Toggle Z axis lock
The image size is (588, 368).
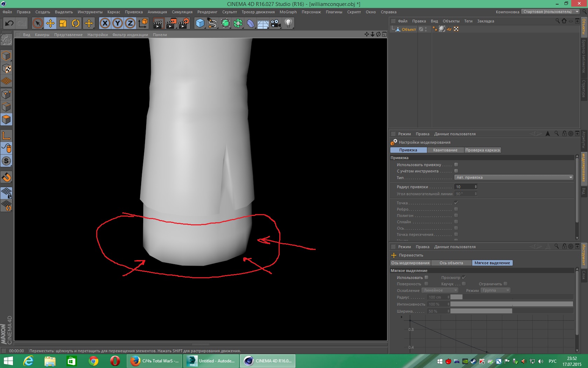pos(130,23)
